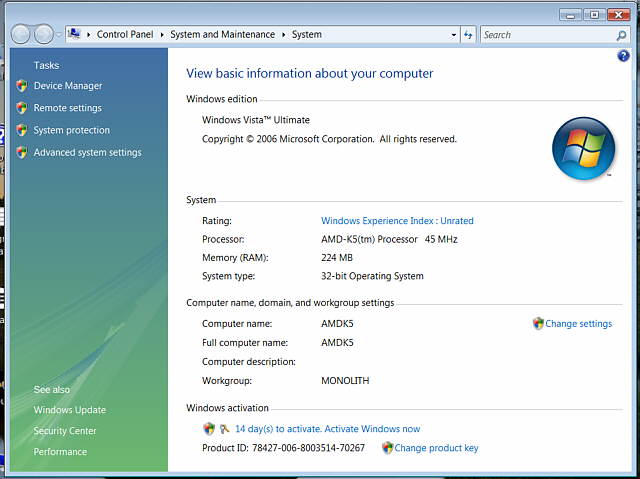Close the System window

[x=619, y=15]
